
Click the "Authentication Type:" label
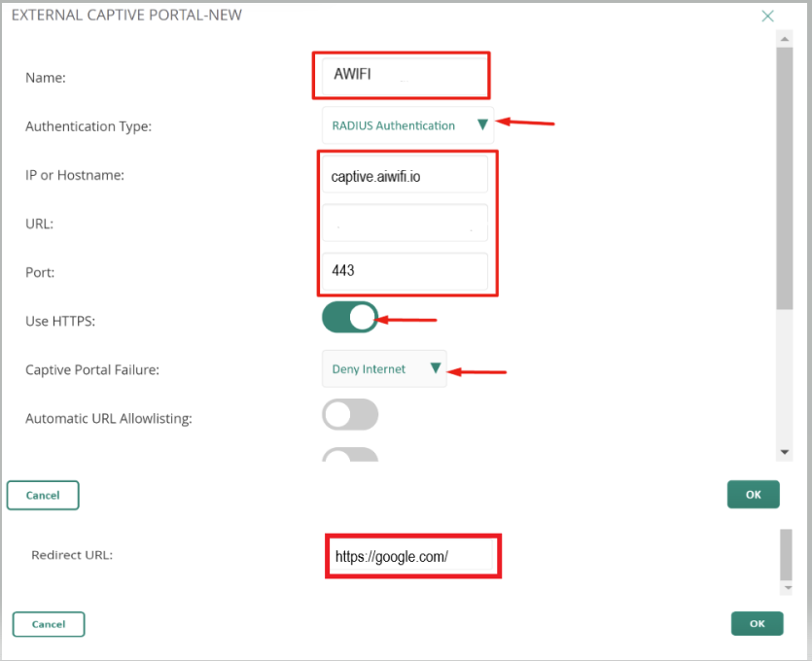88,126
